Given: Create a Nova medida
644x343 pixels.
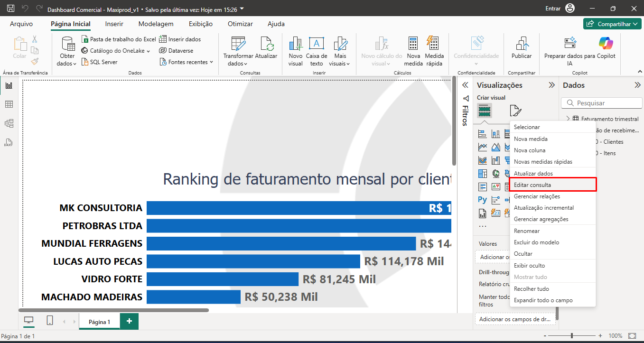Looking at the screenshot, I should coord(413,44).
